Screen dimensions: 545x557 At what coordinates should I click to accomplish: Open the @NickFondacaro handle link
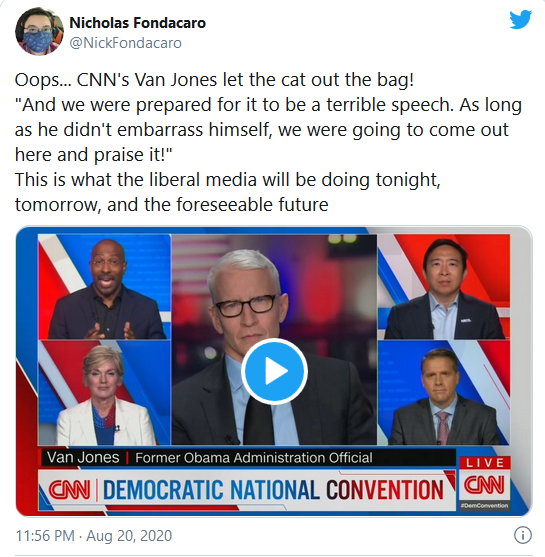coord(125,43)
